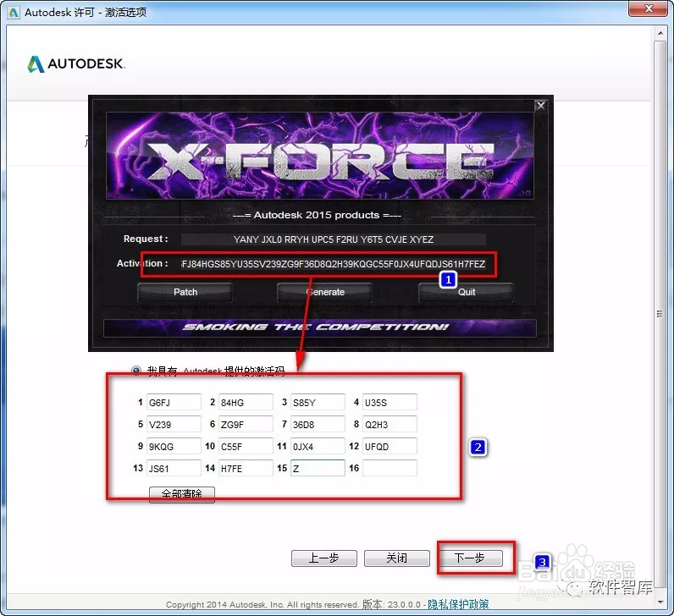Open the 隐私保护政策 privacy policy link
Screen dimensions: 674x616
pyautogui.click(x=458, y=604)
